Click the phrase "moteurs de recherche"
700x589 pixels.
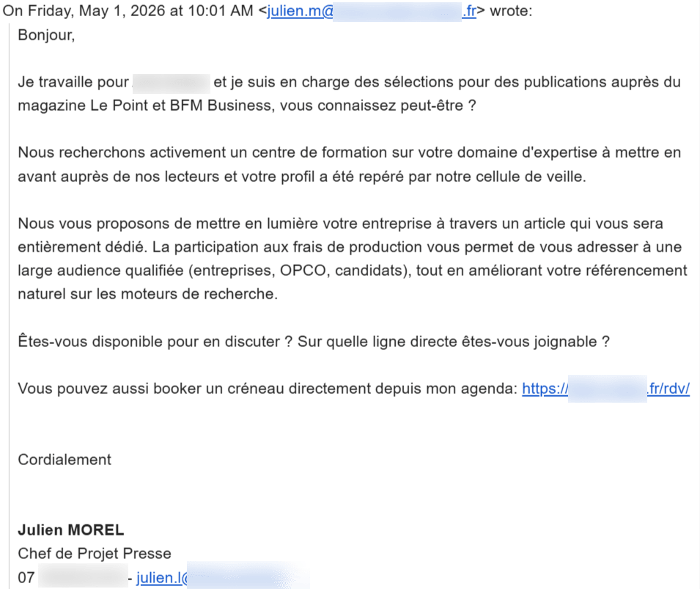(199, 294)
